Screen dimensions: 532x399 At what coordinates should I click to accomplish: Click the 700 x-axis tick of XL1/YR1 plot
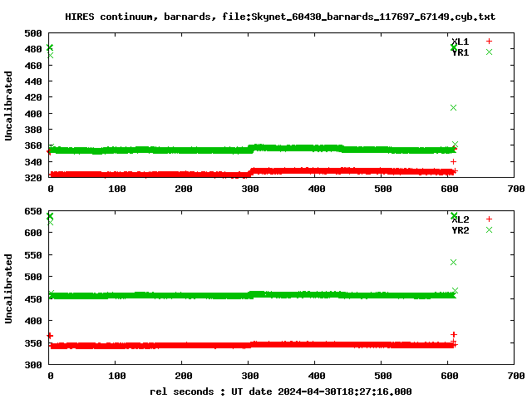pos(516,189)
